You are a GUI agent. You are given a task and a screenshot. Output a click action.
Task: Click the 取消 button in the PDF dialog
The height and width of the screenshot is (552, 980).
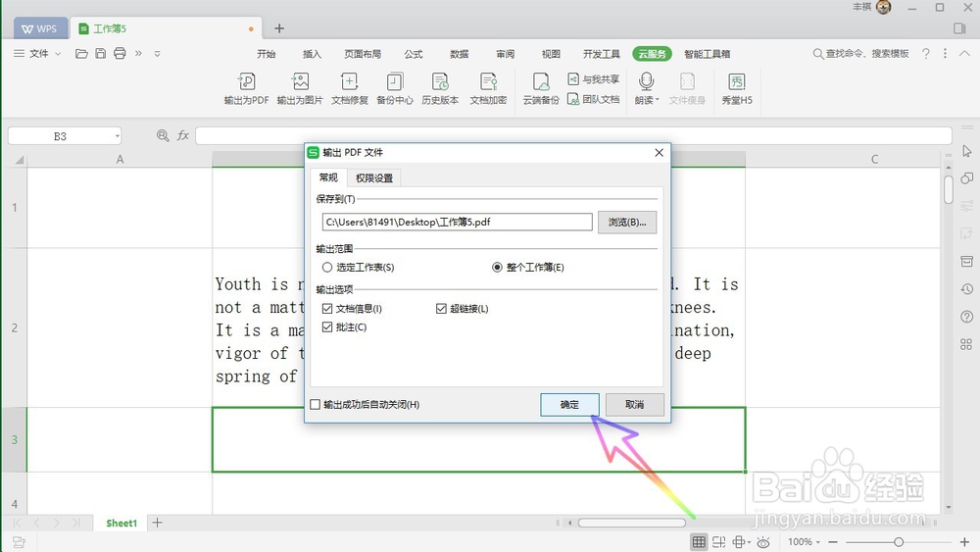634,405
